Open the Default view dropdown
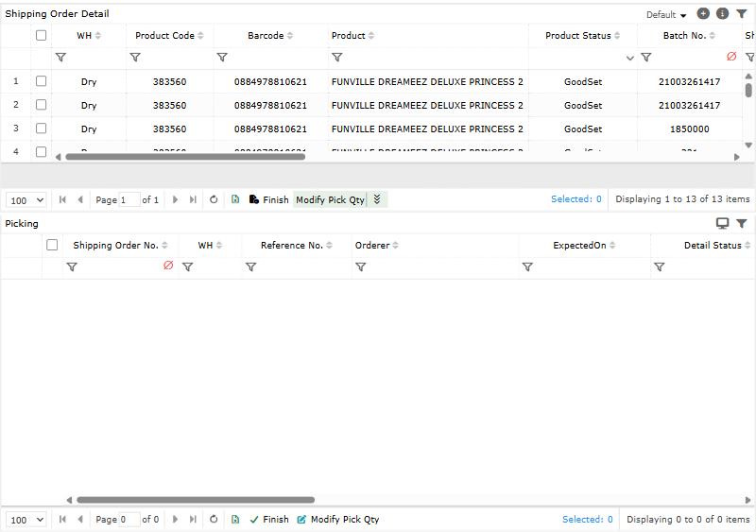756x532 pixels. click(666, 14)
